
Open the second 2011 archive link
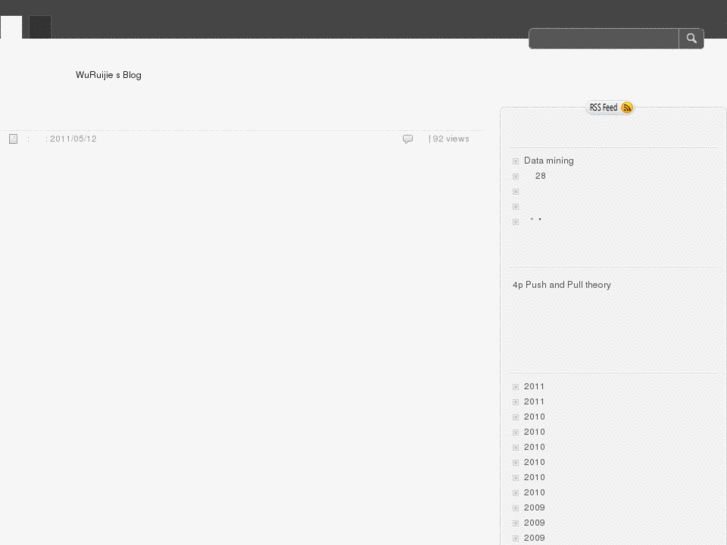tap(534, 402)
